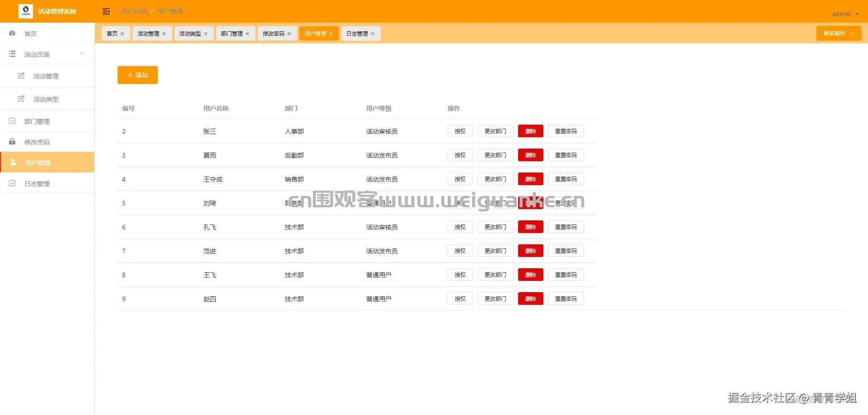This screenshot has height=415, width=868.
Task: Toggle the sidebar collapse icon
Action: [x=106, y=11]
